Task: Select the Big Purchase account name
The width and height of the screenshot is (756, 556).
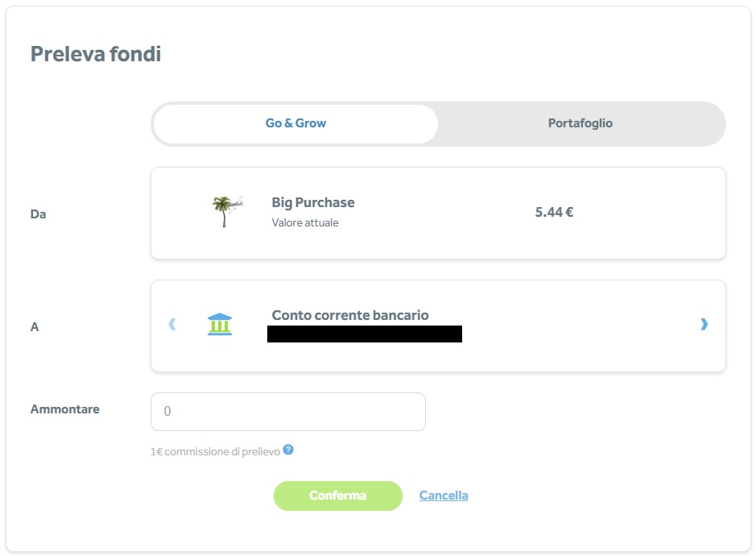Action: (x=313, y=202)
